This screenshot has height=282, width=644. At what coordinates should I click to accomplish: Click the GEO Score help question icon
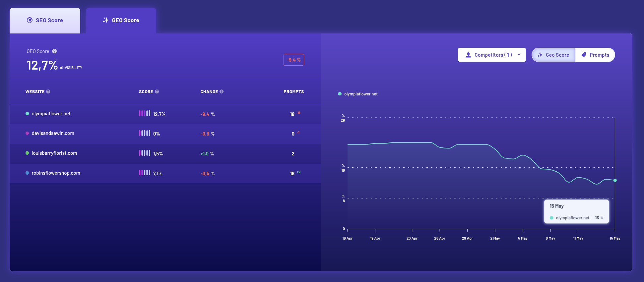[x=54, y=51]
